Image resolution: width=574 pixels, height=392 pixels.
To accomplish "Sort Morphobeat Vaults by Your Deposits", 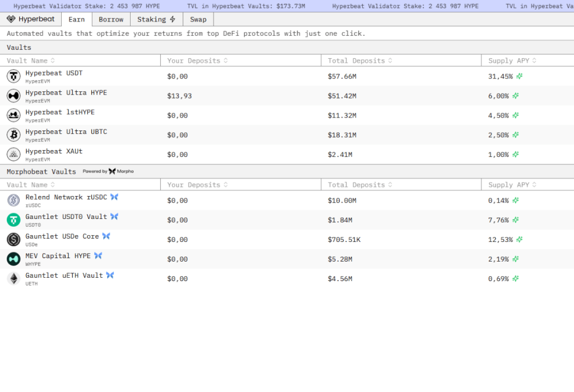I will coord(197,185).
